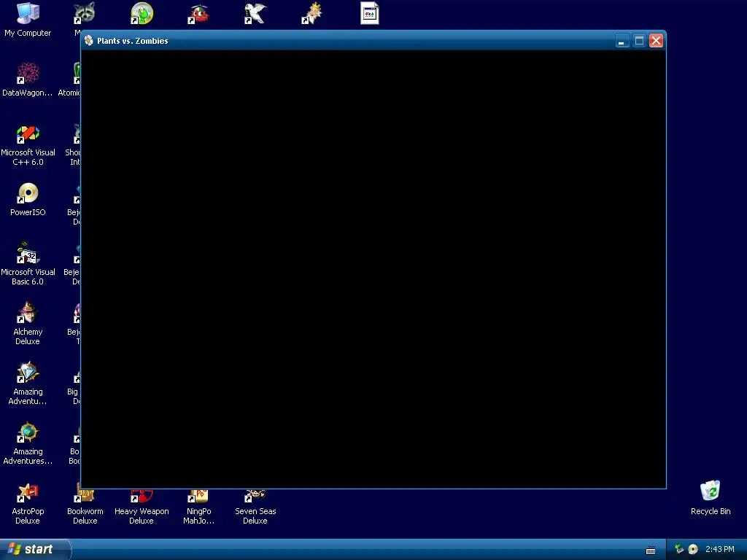The height and width of the screenshot is (560, 747).
Task: Open the My Computer desktop icon
Action: pyautogui.click(x=28, y=20)
